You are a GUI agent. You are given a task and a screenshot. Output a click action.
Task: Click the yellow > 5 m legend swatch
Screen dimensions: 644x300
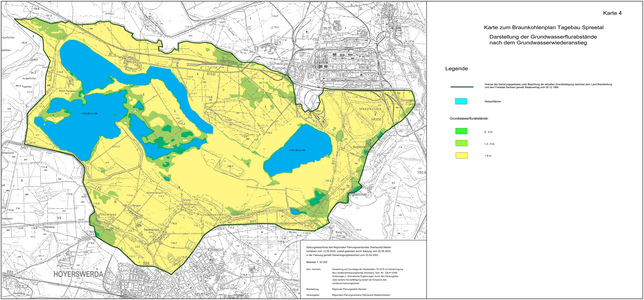point(461,155)
